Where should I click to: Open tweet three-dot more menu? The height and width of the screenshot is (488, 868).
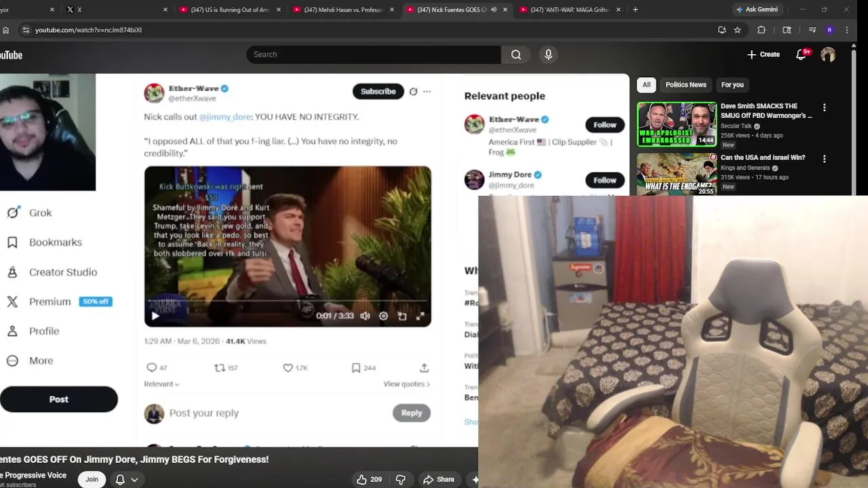point(427,91)
